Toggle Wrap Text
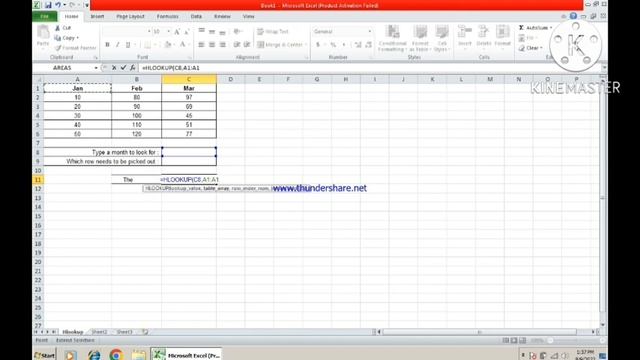 pos(273,31)
